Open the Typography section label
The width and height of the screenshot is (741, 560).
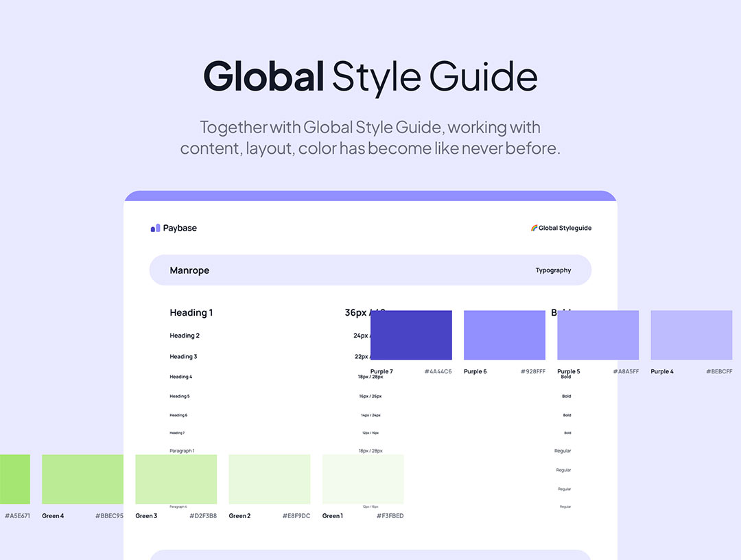(x=553, y=270)
